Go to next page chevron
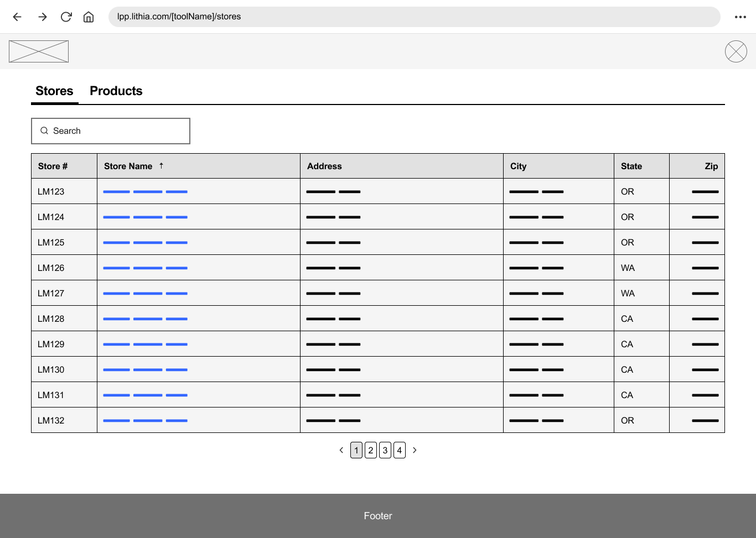The height and width of the screenshot is (538, 756). click(415, 450)
